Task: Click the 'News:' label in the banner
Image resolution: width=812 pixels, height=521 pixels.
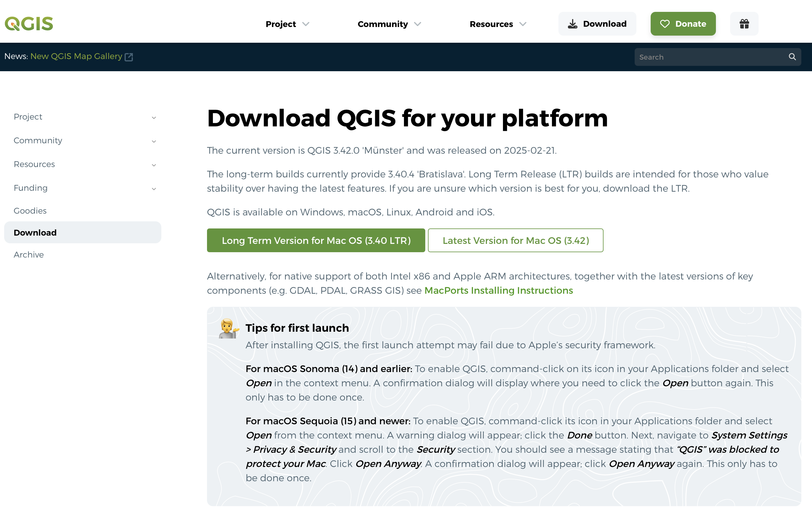Action: click(x=16, y=56)
